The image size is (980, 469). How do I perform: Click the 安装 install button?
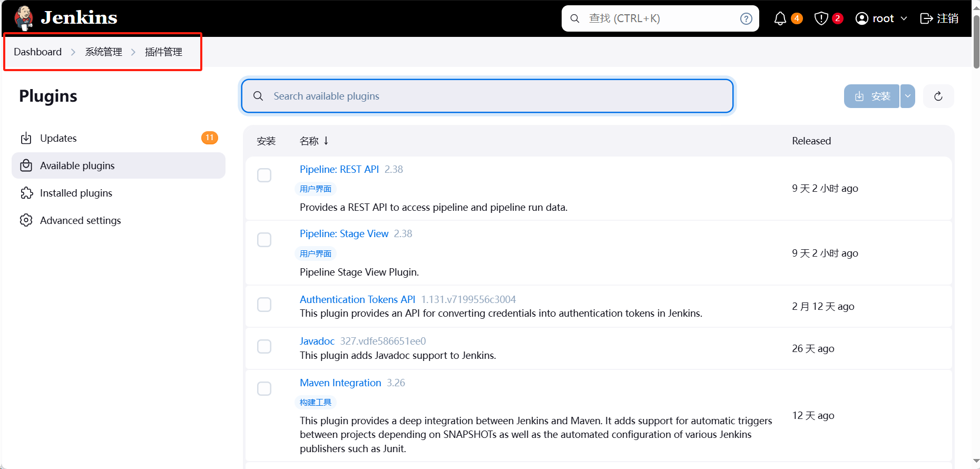coord(871,96)
